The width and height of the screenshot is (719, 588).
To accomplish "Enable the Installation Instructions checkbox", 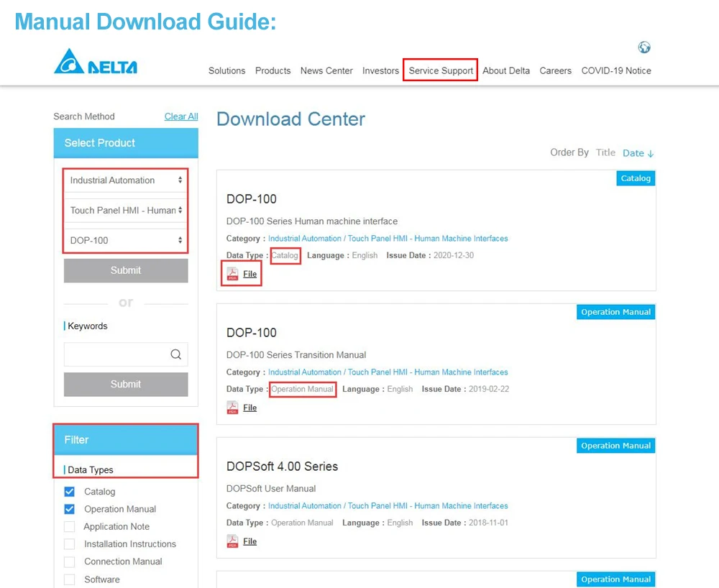I will coord(69,544).
